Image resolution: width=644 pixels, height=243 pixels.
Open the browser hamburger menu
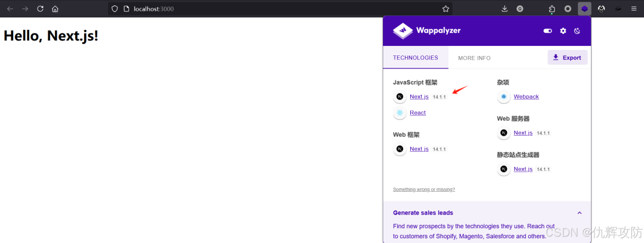[634, 8]
